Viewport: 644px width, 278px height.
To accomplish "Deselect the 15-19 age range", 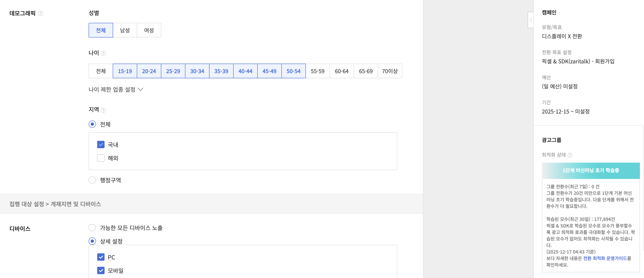I will point(125,71).
